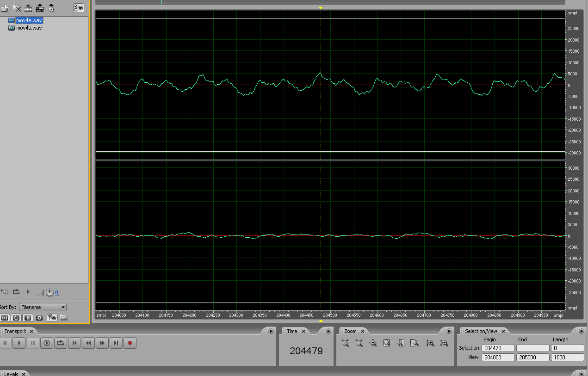588x376 pixels.
Task: Toggle Show Markers funnel-eye button
Action: tap(52, 318)
